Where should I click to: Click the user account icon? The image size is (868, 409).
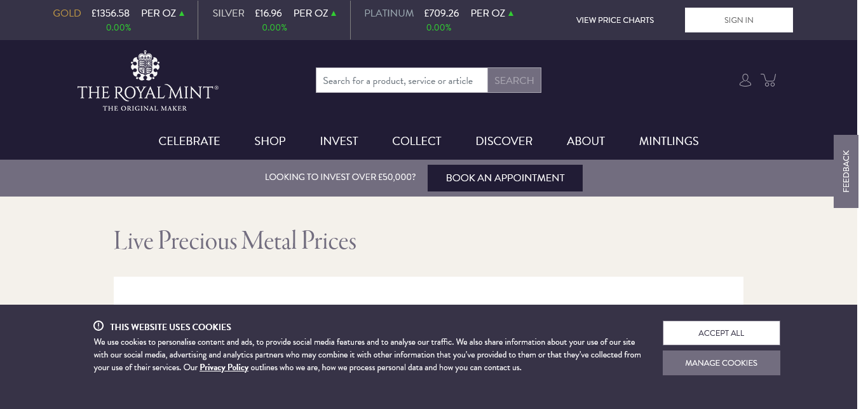click(745, 80)
